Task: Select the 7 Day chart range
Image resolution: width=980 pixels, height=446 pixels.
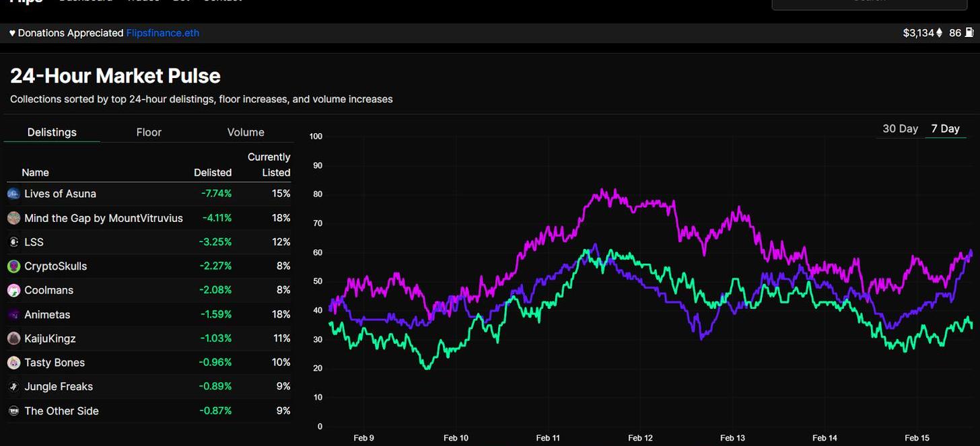Action: [945, 128]
